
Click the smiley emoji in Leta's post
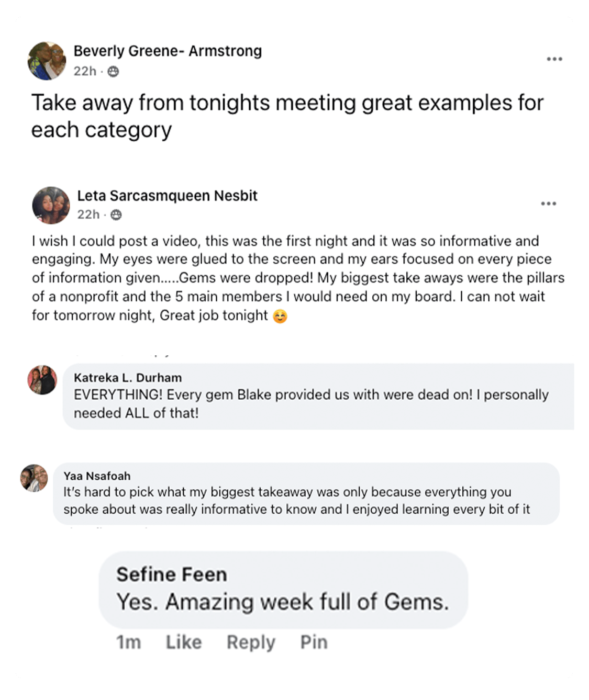coord(280,317)
